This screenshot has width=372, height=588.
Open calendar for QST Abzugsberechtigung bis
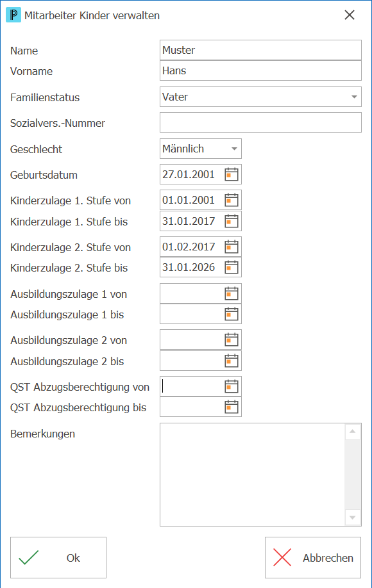[x=232, y=407]
